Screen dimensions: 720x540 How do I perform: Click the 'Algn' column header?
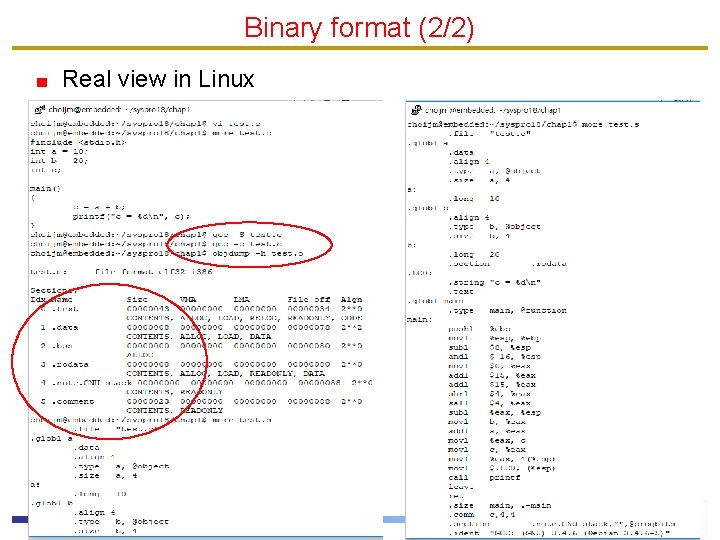point(351,299)
